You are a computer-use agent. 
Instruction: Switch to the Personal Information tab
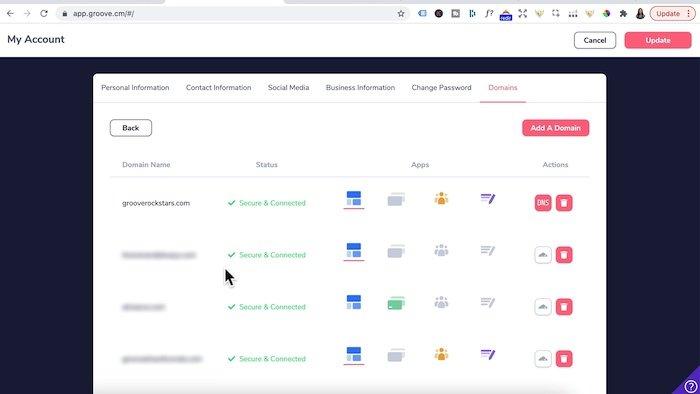(135, 87)
